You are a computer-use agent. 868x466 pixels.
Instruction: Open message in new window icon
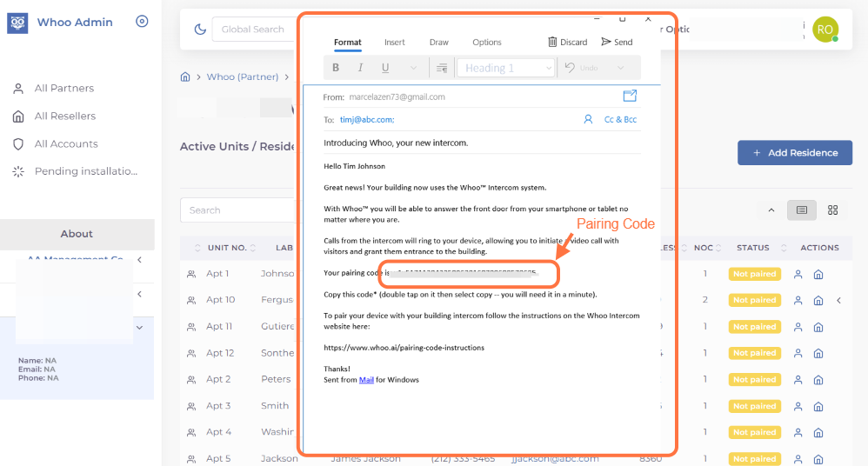(x=630, y=96)
